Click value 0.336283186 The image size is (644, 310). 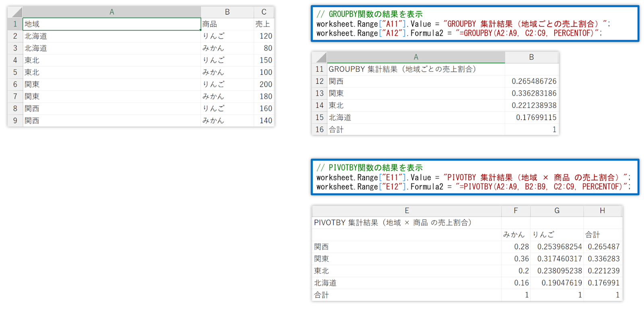pos(532,93)
